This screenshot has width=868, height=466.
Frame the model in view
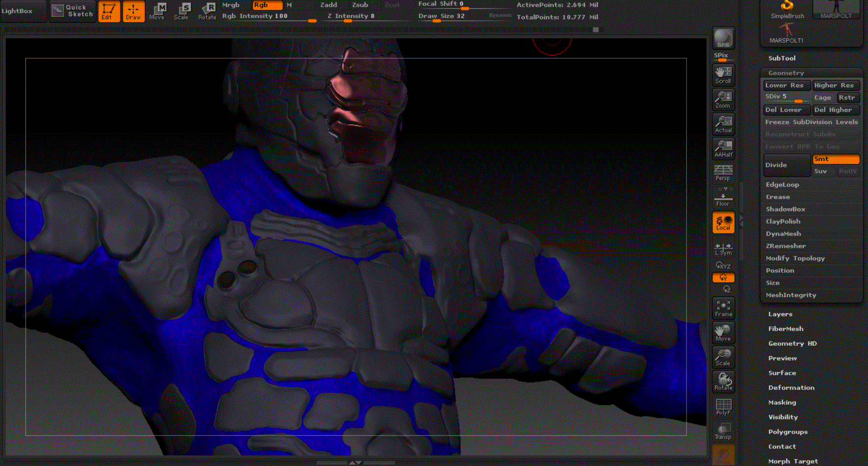click(723, 308)
